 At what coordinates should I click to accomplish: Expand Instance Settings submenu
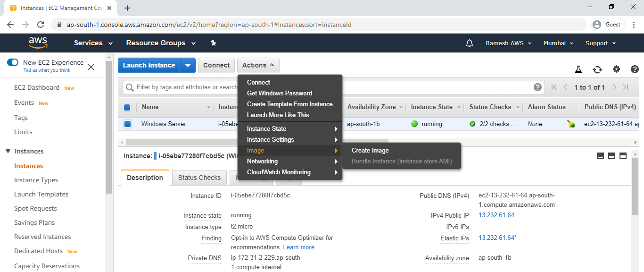pos(289,139)
